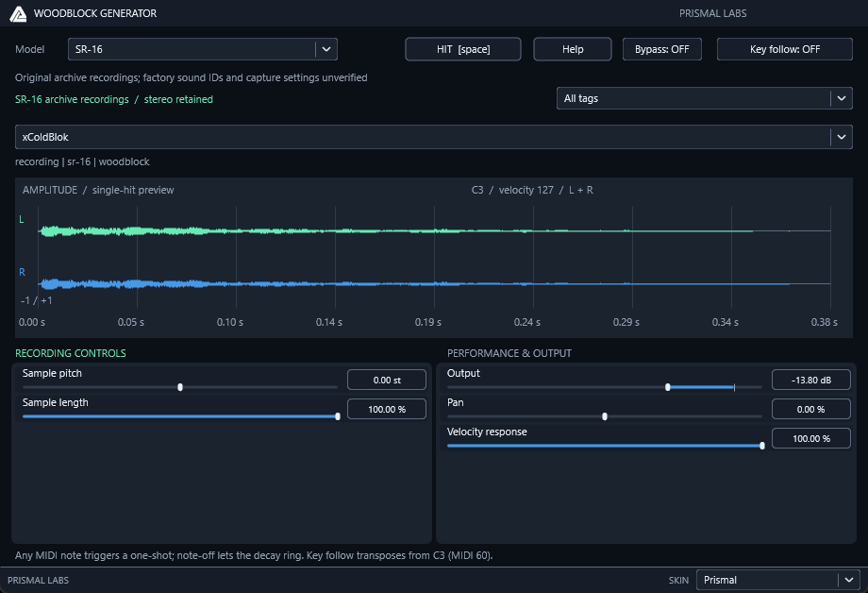Image resolution: width=868 pixels, height=593 pixels.
Task: Click the 'stereo retained' green text
Action: (178, 100)
